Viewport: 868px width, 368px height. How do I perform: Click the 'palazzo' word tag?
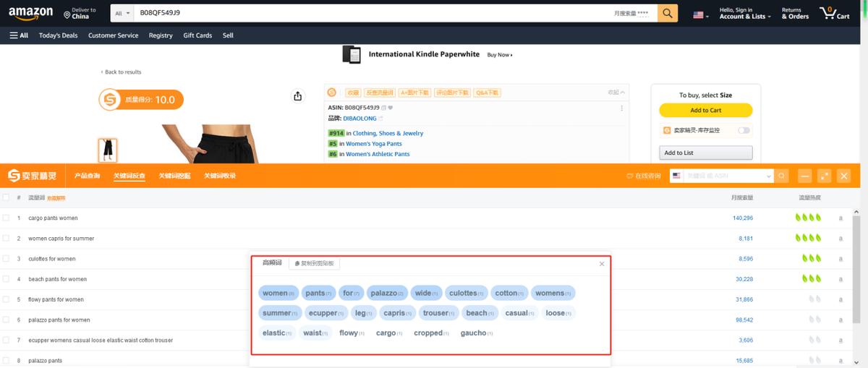pos(387,293)
